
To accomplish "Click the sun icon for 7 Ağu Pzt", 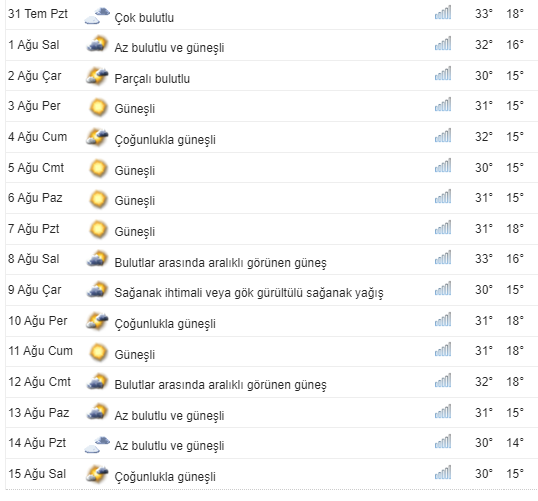I will click(x=98, y=229).
